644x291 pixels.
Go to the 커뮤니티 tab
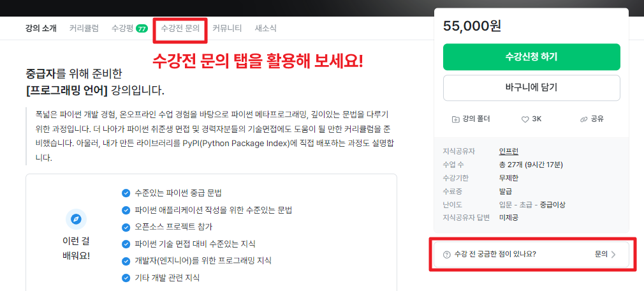[227, 28]
